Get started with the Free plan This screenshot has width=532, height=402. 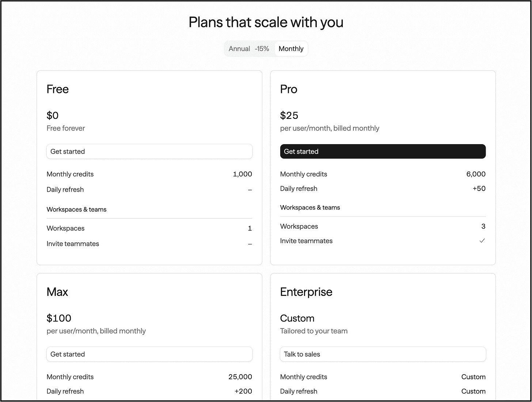pos(149,151)
